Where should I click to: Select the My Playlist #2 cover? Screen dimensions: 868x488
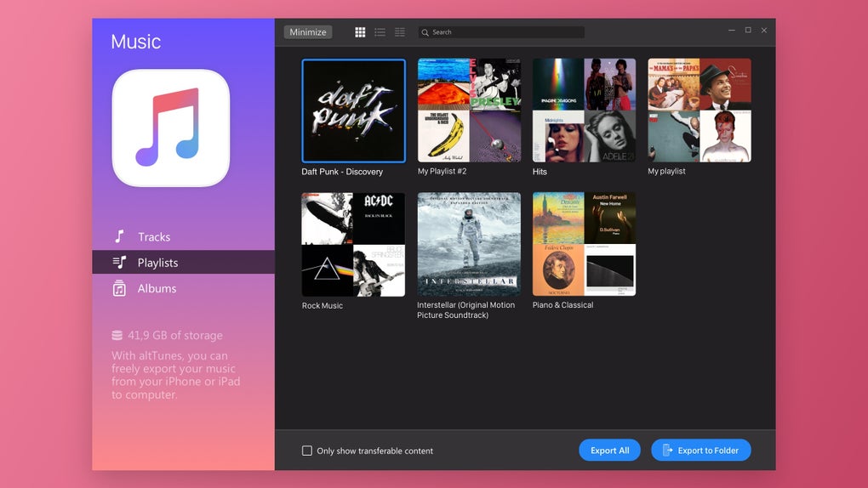tap(469, 111)
